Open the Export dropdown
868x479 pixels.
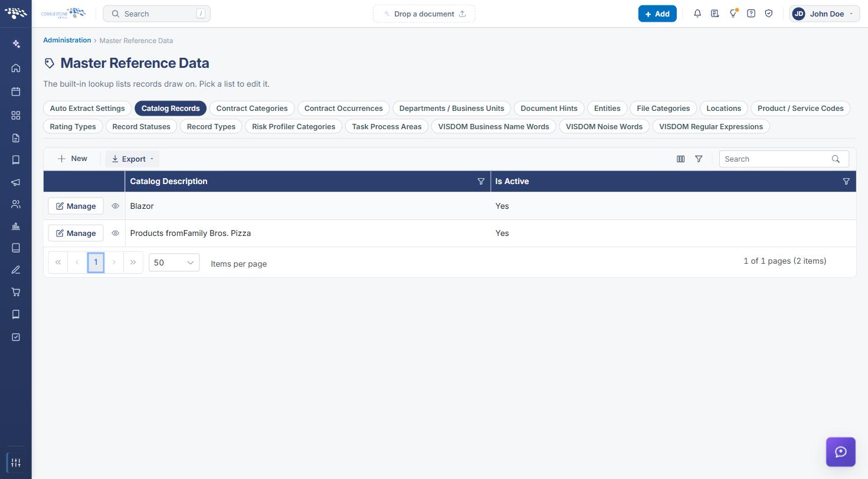(132, 159)
